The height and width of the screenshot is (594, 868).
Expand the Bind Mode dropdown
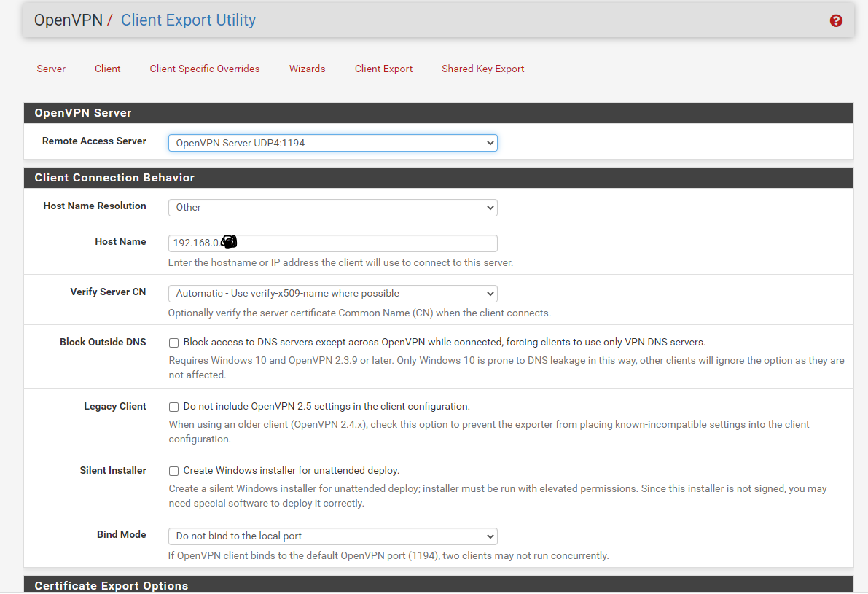332,536
